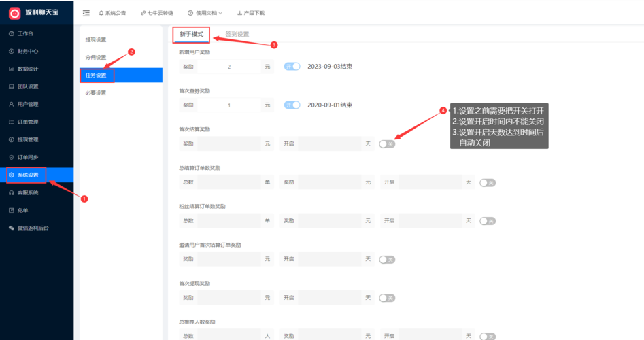Click the 首次结算奖励 days field
The image size is (644, 340).
330,143
